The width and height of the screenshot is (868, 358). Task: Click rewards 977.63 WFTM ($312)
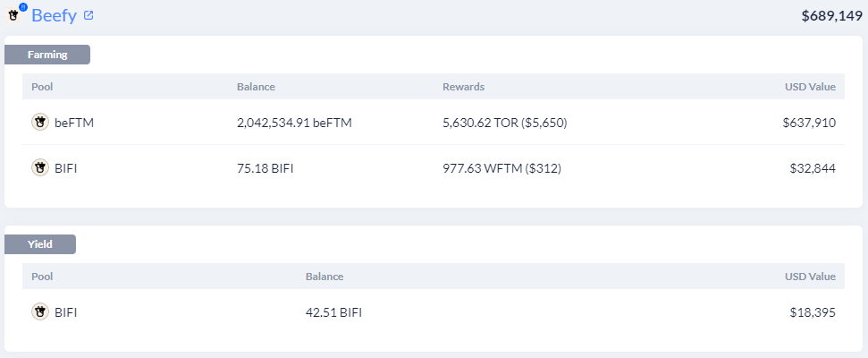[x=502, y=168]
